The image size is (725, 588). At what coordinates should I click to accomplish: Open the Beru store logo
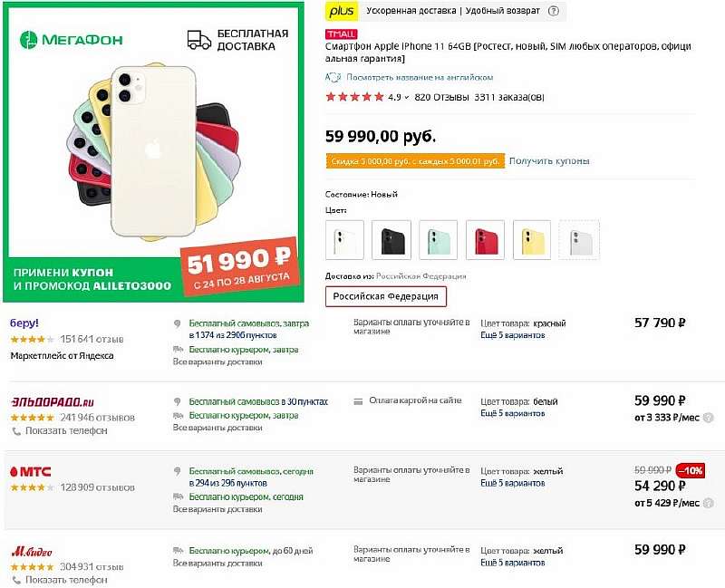(24, 323)
